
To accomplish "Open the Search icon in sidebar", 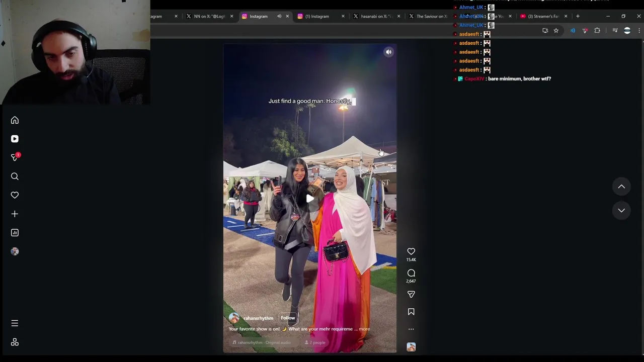I will [x=15, y=176].
